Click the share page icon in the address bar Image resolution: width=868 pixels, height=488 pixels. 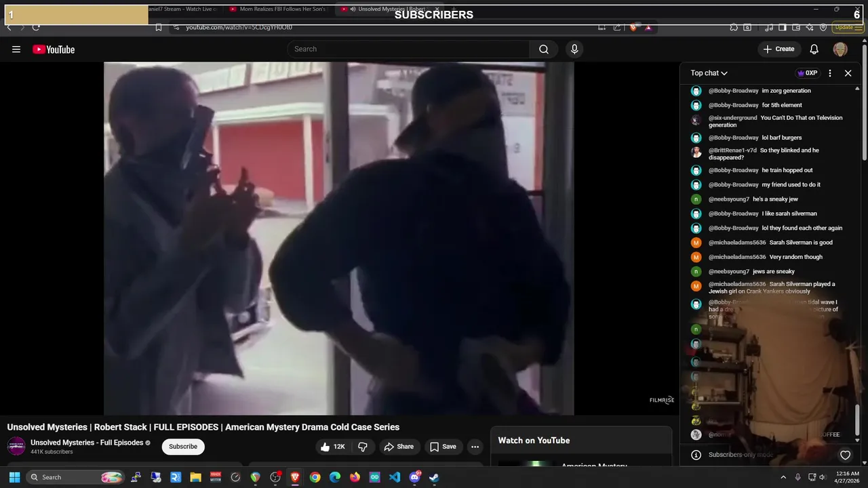tap(617, 27)
